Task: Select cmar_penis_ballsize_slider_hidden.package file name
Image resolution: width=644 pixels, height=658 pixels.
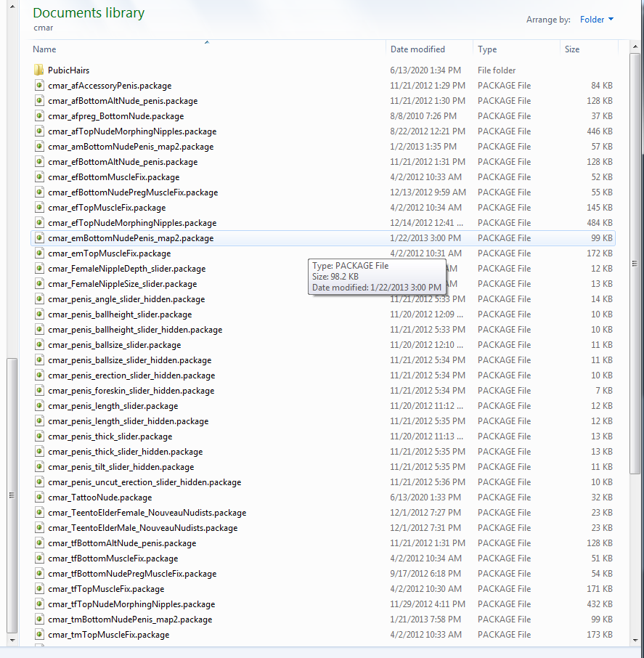Action: [130, 360]
